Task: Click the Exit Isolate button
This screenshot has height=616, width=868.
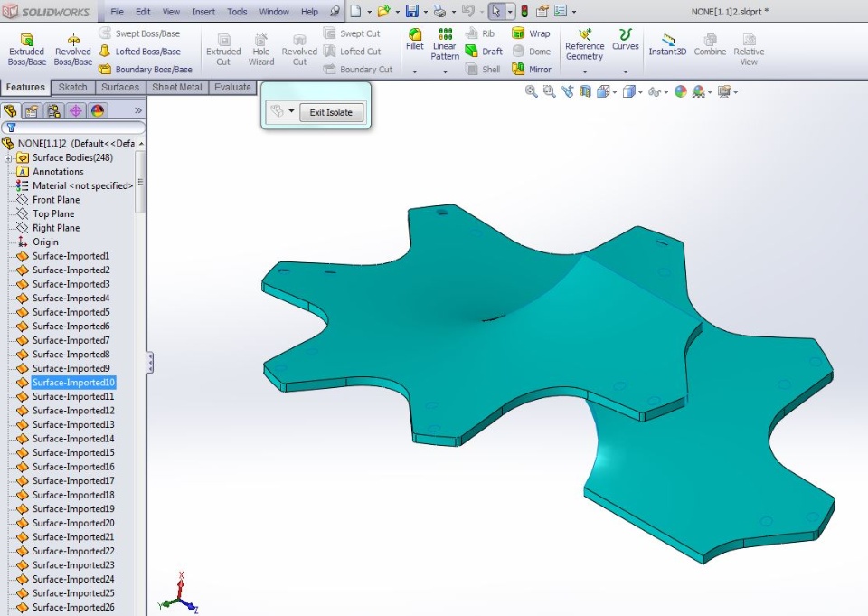Action: 331,112
